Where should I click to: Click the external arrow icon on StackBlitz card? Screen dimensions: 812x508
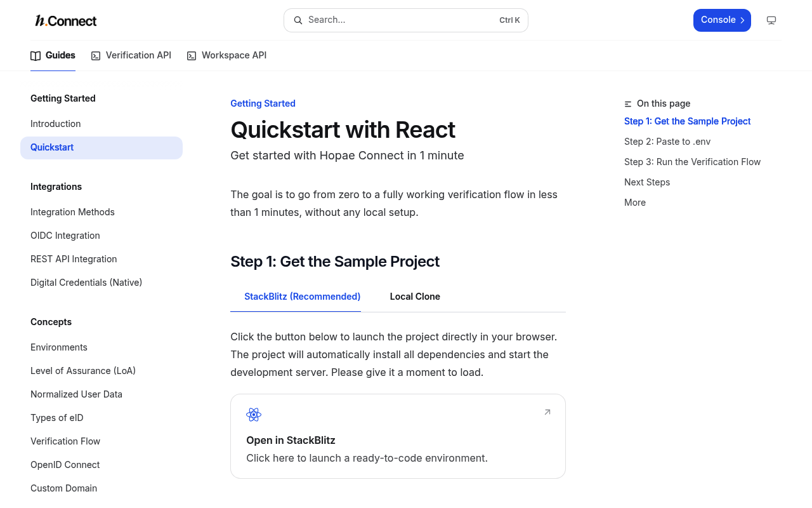pos(547,412)
